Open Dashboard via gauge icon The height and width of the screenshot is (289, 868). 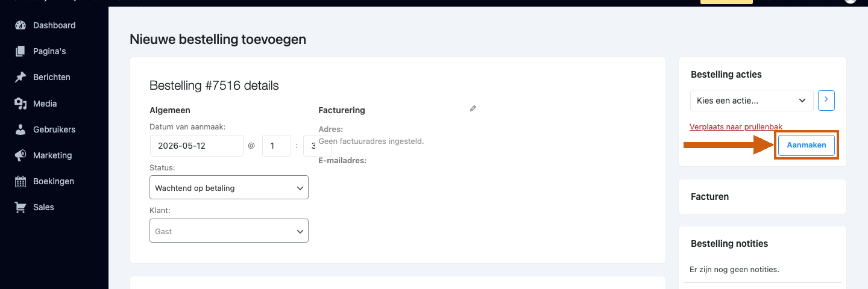click(20, 25)
